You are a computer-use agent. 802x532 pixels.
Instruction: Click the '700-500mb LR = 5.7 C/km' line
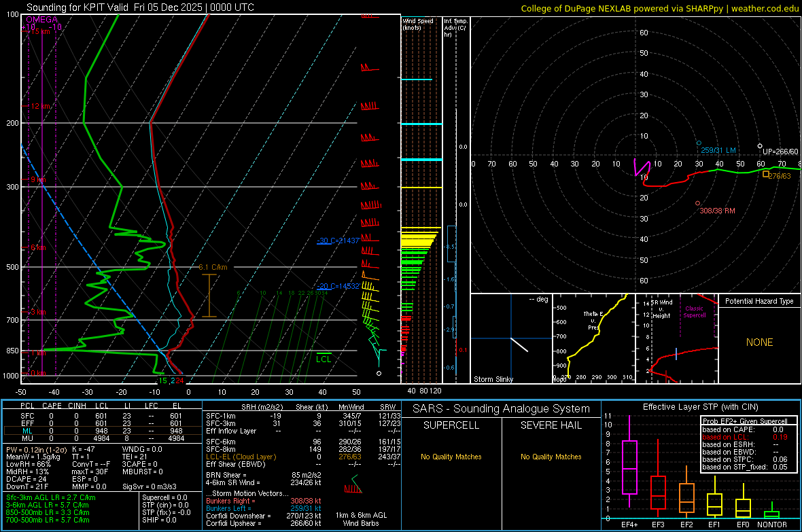tap(48, 520)
